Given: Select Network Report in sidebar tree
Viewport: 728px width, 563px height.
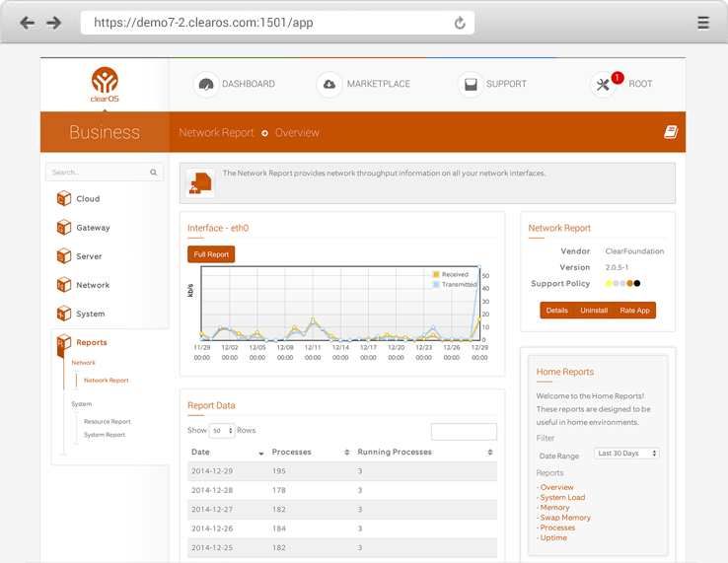Looking at the screenshot, I should [106, 381].
